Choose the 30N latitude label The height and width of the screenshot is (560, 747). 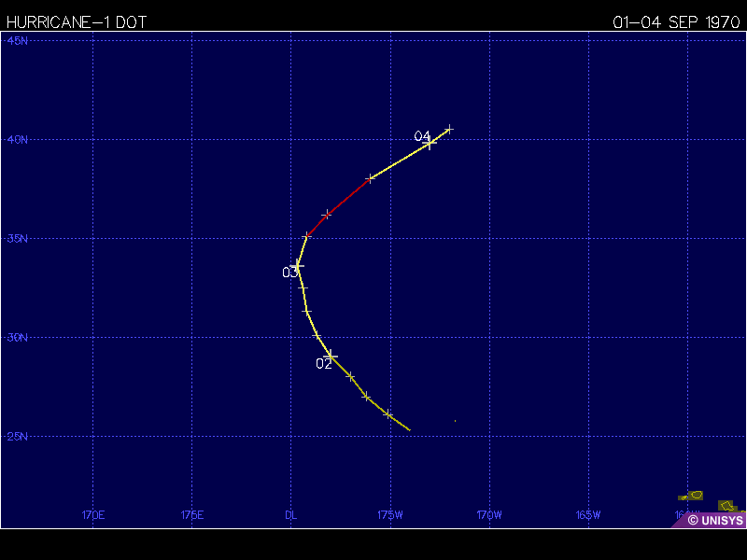click(x=18, y=338)
